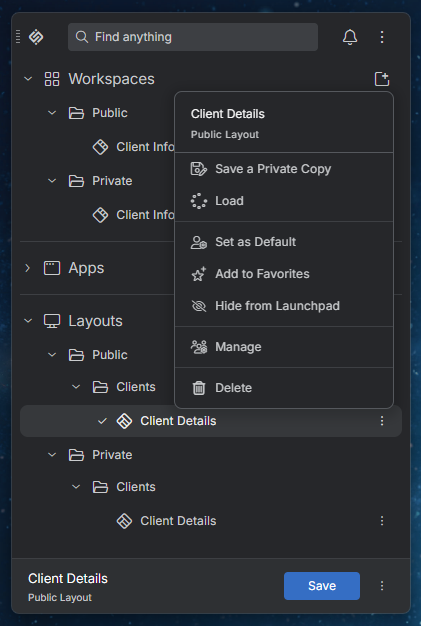
Task: Choose Hide from Launchpad
Action: [x=284, y=306]
